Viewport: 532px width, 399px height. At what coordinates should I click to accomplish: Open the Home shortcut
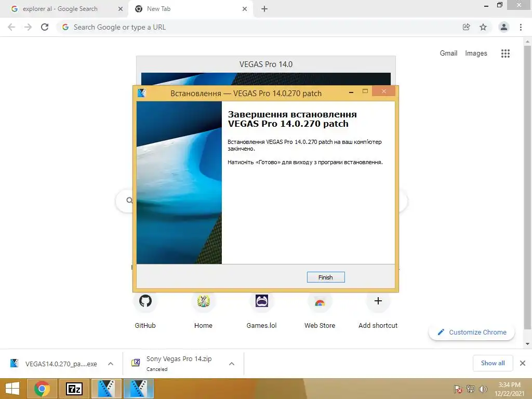click(x=203, y=311)
